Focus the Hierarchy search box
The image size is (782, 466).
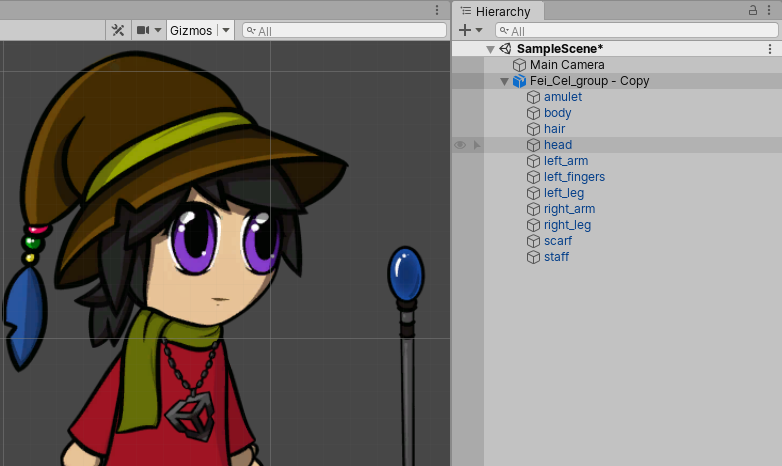click(635, 31)
